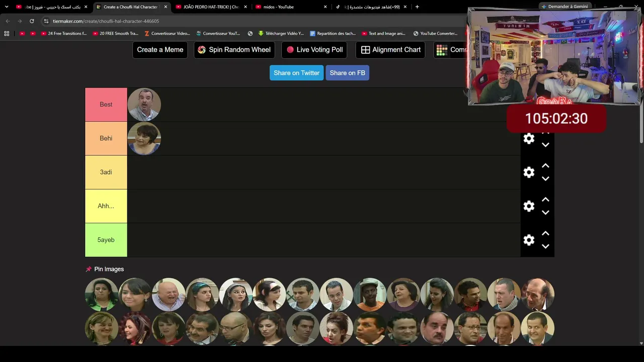Open settings gear for the 5ayeb tier
This screenshot has width=644, height=362.
(x=529, y=240)
